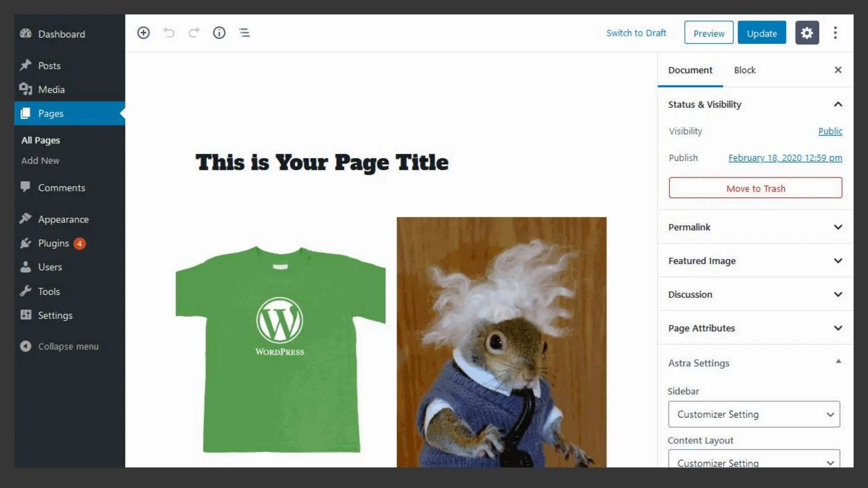The height and width of the screenshot is (488, 868).
Task: Switch to the Block tab
Action: click(x=744, y=70)
